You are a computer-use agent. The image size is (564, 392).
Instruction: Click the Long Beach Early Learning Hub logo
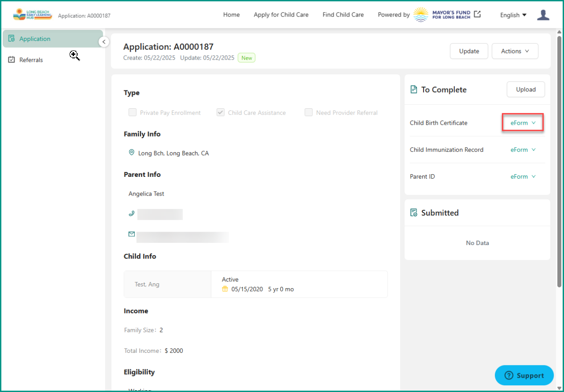tap(33, 15)
